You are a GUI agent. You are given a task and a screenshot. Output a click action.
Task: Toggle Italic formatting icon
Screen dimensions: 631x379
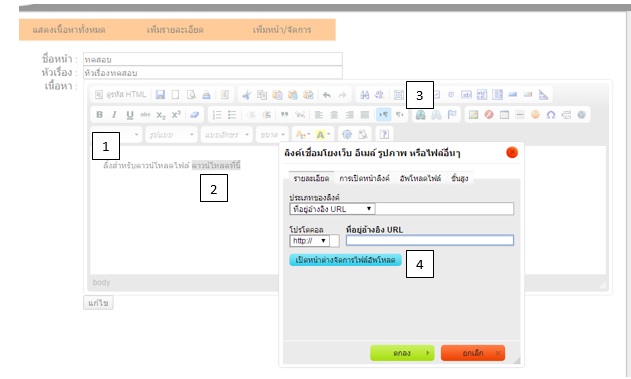point(114,115)
